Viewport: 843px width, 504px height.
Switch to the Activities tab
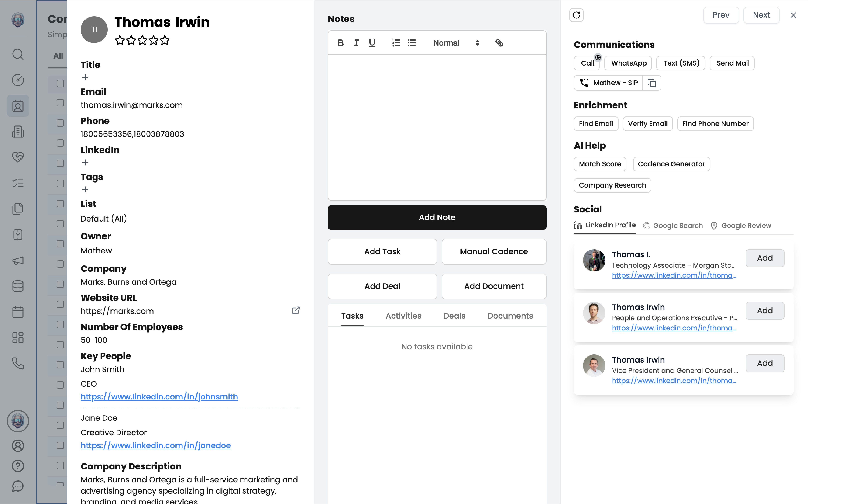coord(403,316)
